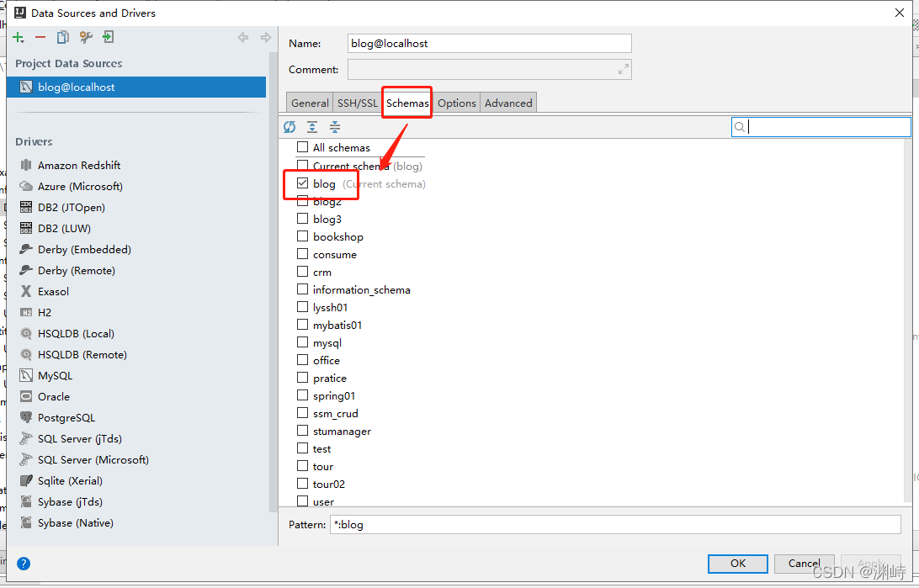This screenshot has width=919, height=588.
Task: Click the DB2 (JTOpen) driver icon
Action: [x=26, y=207]
